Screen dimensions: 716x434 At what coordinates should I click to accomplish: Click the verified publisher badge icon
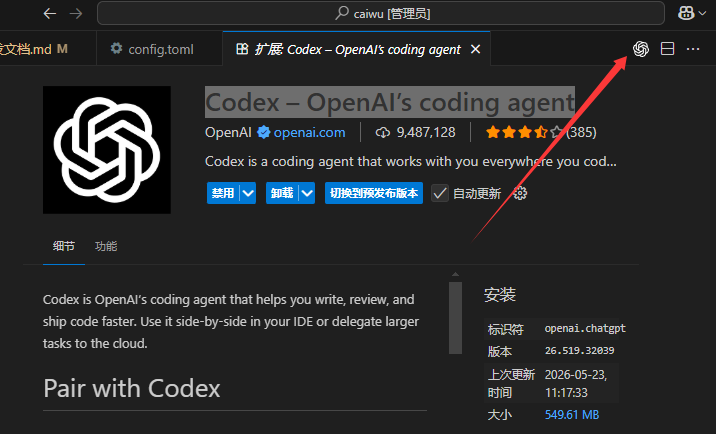pyautogui.click(x=263, y=132)
